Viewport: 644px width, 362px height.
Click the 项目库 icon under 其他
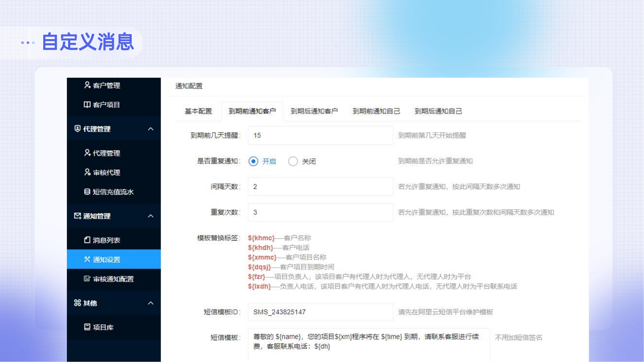coord(87,327)
